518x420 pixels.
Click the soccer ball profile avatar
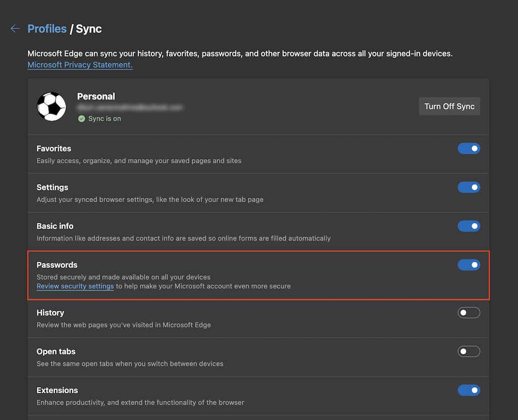pos(52,106)
